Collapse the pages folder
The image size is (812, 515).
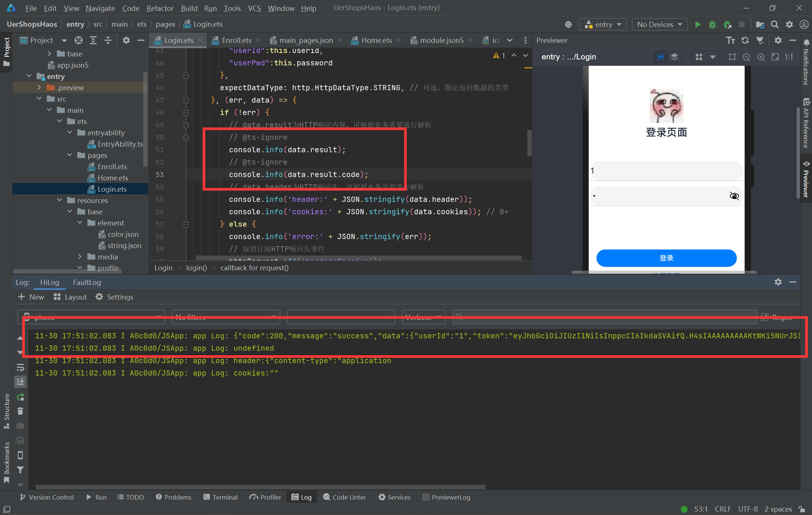pyautogui.click(x=70, y=155)
